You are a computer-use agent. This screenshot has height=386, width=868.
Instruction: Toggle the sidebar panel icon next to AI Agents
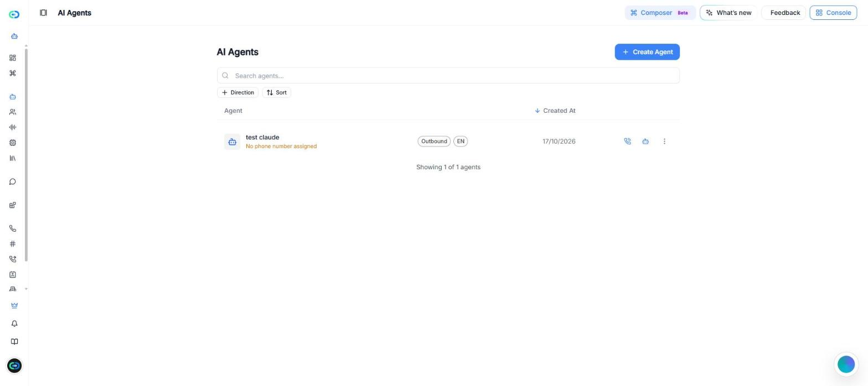pos(43,13)
